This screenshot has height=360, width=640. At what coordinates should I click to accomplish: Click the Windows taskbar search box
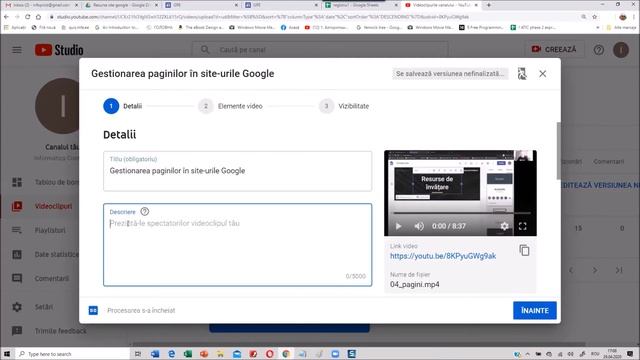tap(72, 354)
